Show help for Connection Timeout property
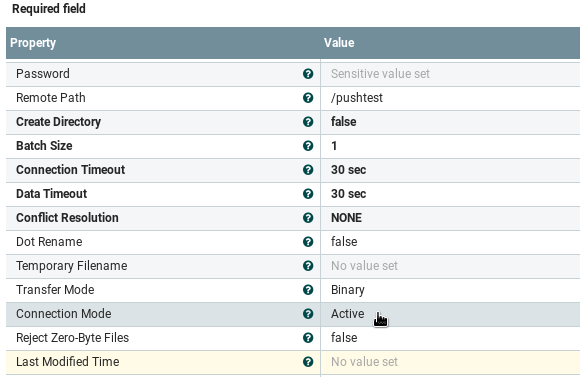 pos(308,170)
